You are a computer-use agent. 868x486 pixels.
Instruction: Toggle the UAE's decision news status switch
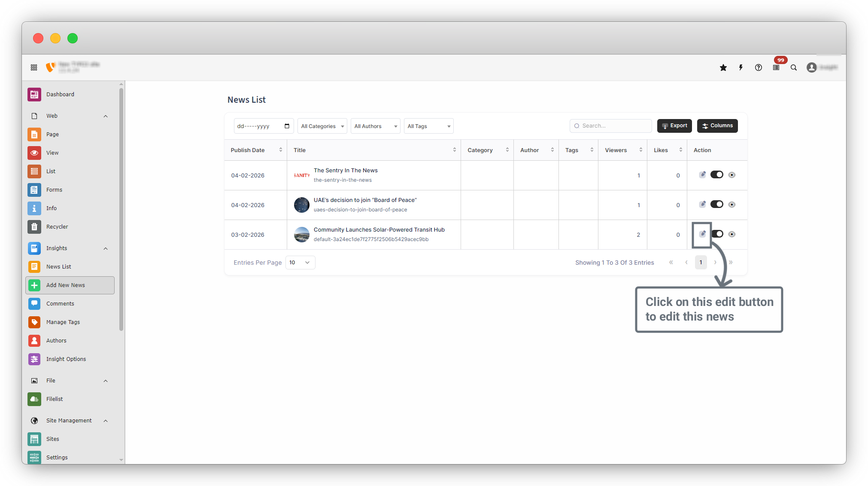(717, 205)
